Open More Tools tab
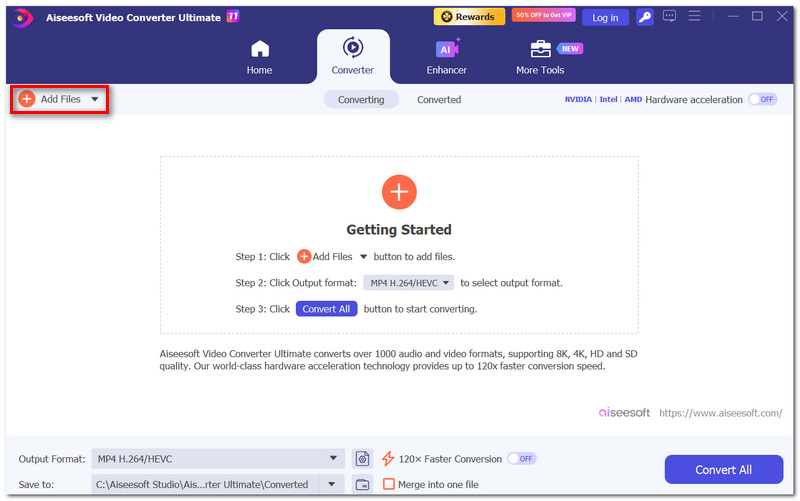 click(540, 57)
